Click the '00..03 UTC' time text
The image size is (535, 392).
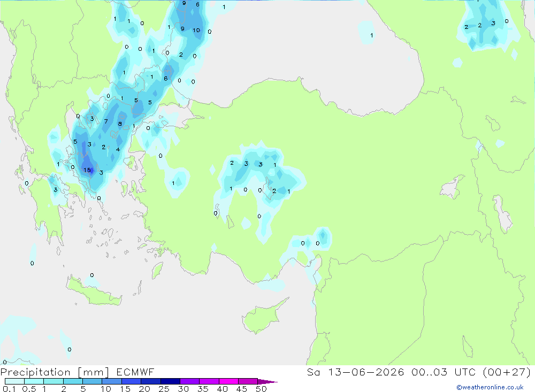click(444, 372)
